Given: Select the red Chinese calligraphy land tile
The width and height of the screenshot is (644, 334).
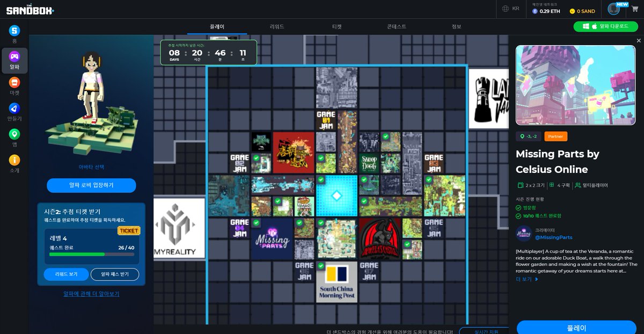Looking at the screenshot, I should click(x=294, y=153).
